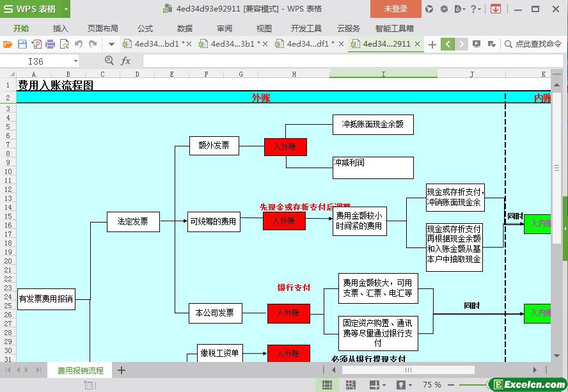Click the 未登录 login button
This screenshot has height=392, width=568.
click(395, 9)
